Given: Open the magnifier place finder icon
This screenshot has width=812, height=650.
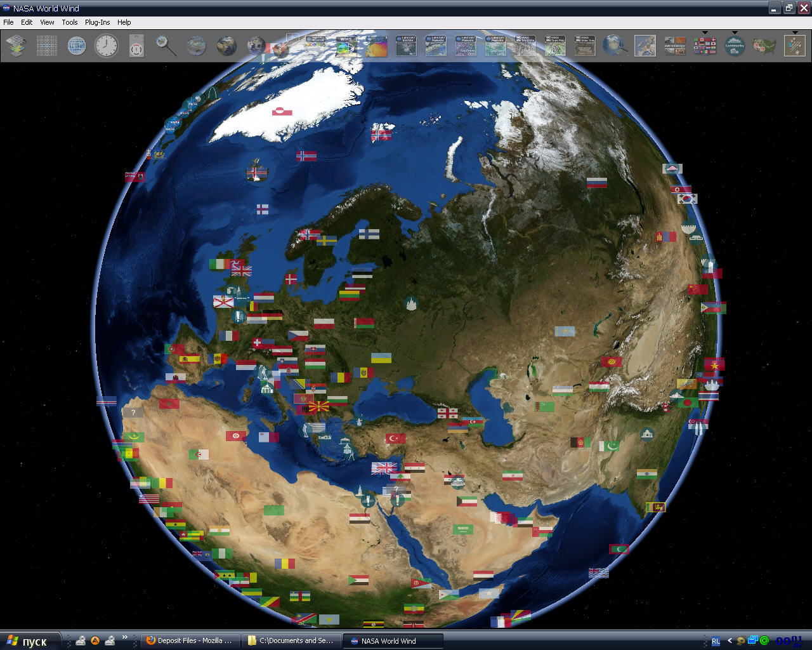Looking at the screenshot, I should (166, 46).
